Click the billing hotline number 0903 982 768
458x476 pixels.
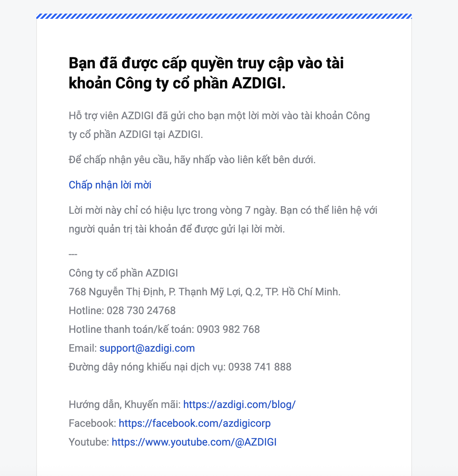(228, 329)
